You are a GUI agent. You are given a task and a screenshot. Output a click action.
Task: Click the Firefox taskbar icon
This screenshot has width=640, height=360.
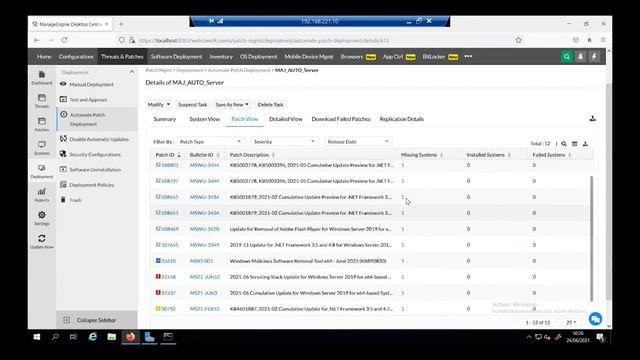131,337
